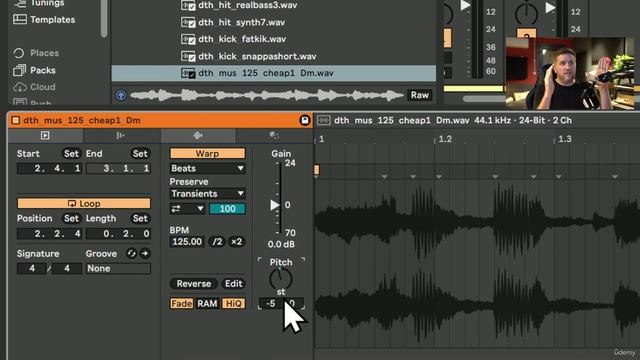Click Set button next to Length
This screenshot has height=360, width=640.
(x=140, y=218)
